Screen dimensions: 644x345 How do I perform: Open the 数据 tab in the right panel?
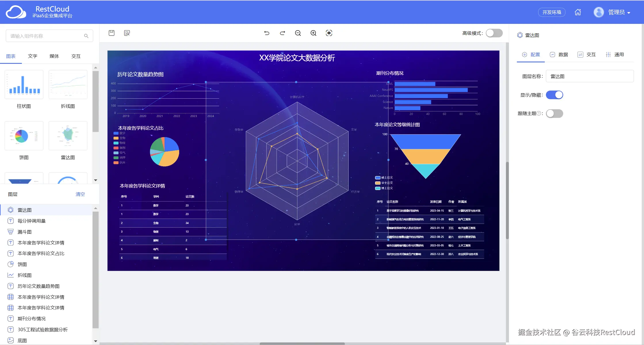click(559, 55)
